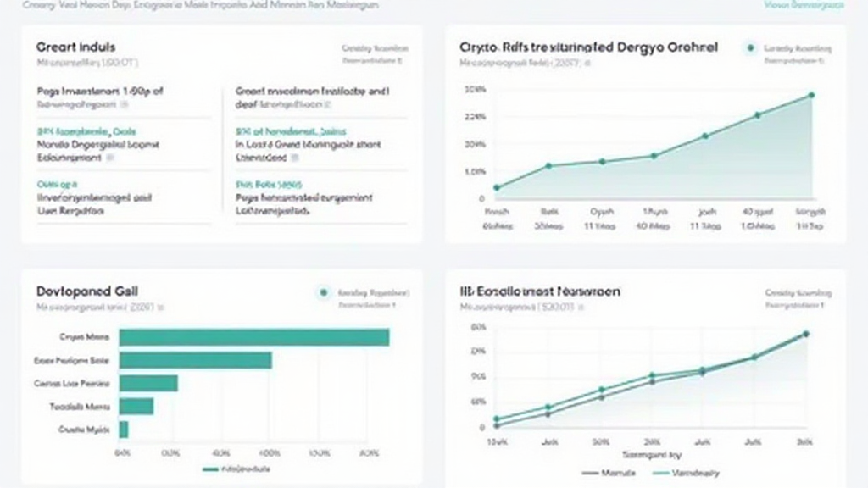Open the green BPK link in the Greart Induls card
Image resolution: width=868 pixels, height=488 pixels.
tap(86, 132)
